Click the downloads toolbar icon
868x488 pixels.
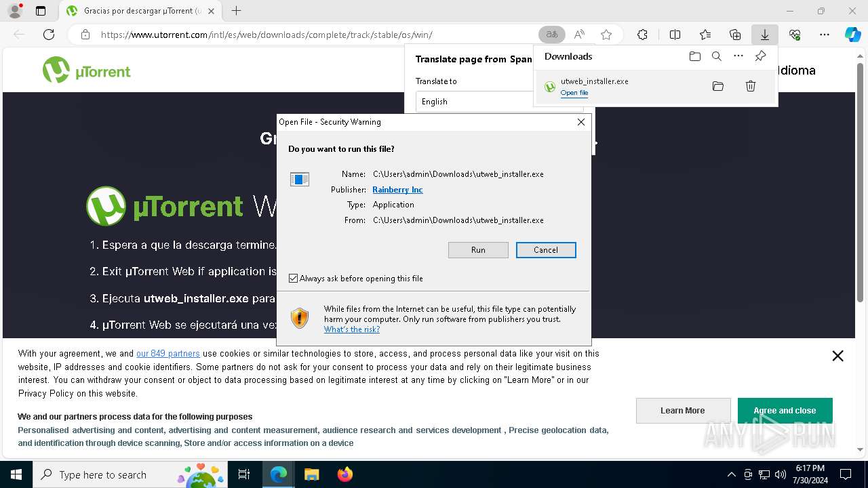(x=764, y=35)
